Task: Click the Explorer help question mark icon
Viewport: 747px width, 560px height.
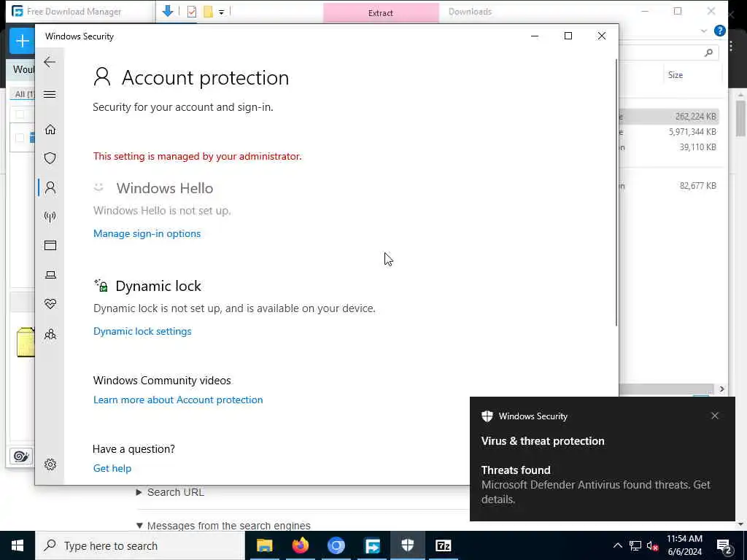Action: click(720, 31)
